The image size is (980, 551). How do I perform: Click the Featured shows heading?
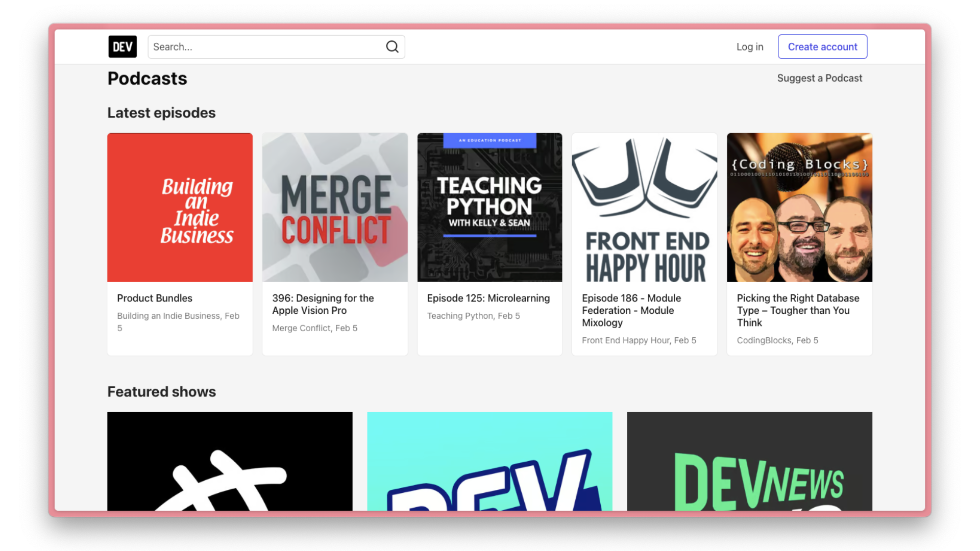(161, 392)
